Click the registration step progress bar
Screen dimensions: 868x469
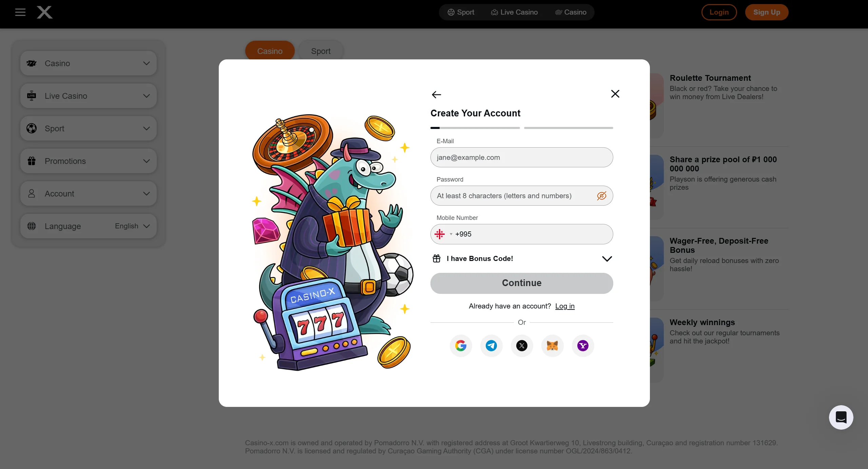tap(522, 128)
